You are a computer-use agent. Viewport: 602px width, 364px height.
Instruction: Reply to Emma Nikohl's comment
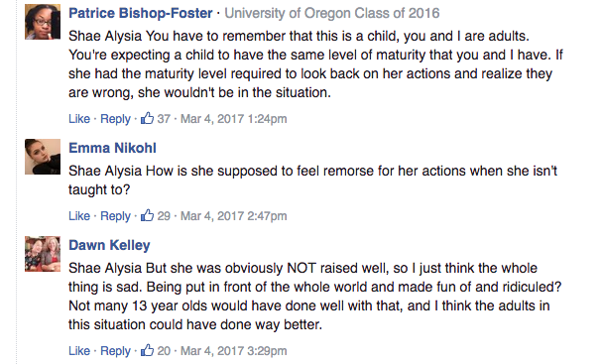tap(115, 216)
